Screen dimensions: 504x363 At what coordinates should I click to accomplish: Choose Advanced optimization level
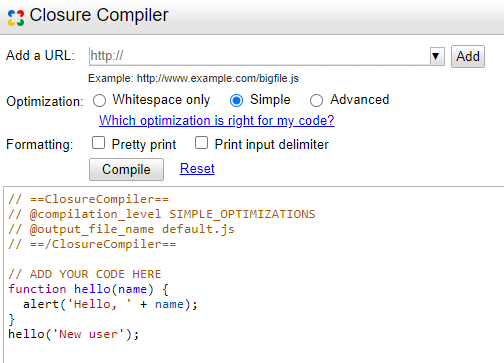pos(316,100)
